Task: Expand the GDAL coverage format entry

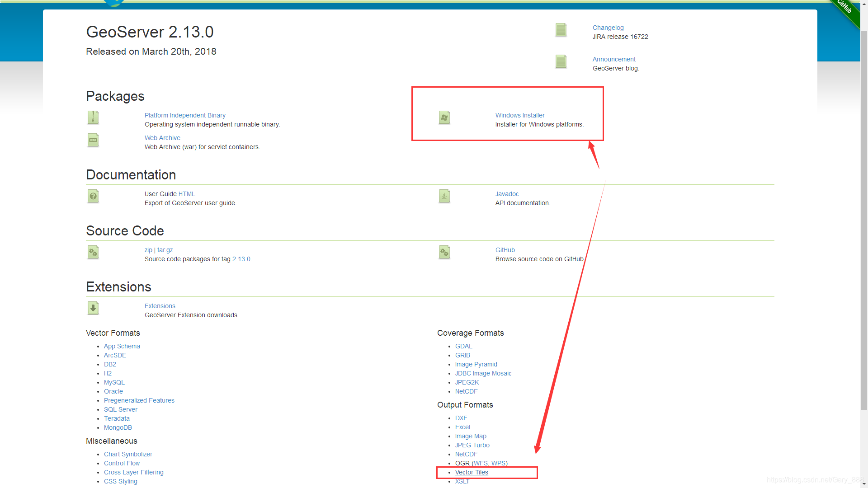Action: pos(464,346)
